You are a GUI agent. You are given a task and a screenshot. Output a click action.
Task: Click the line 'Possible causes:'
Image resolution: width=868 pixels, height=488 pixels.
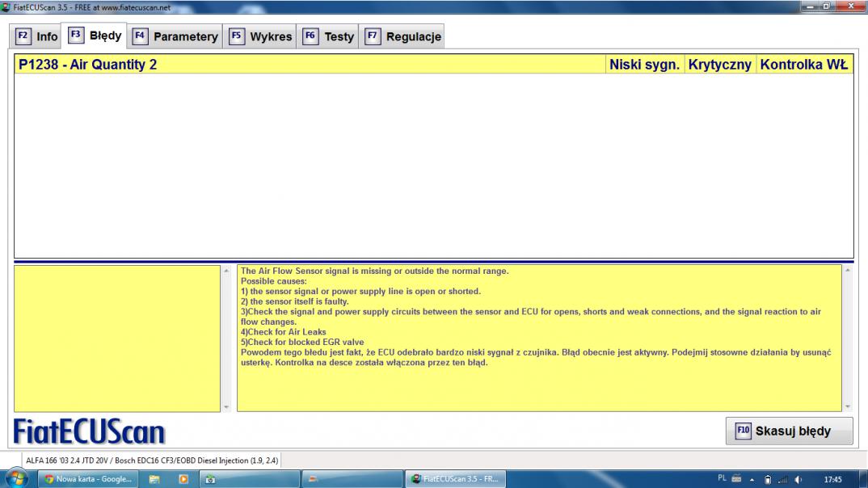273,281
